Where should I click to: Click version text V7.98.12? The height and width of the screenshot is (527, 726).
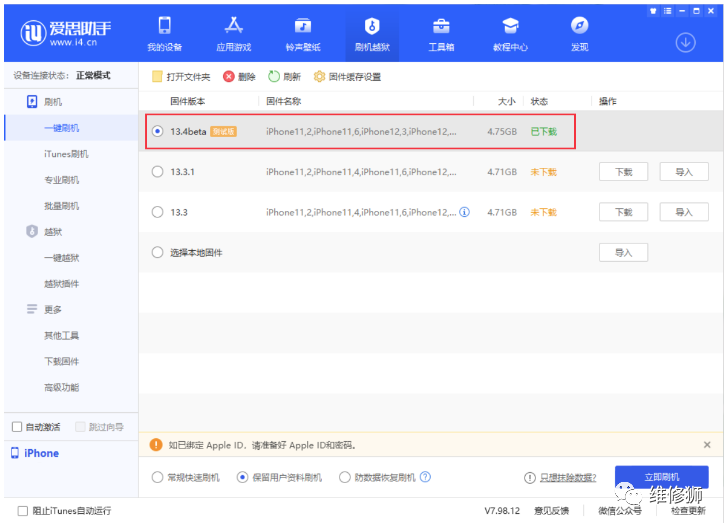click(502, 510)
